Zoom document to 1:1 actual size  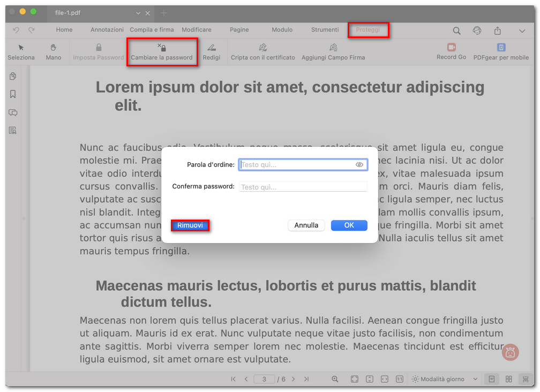pyautogui.click(x=400, y=379)
